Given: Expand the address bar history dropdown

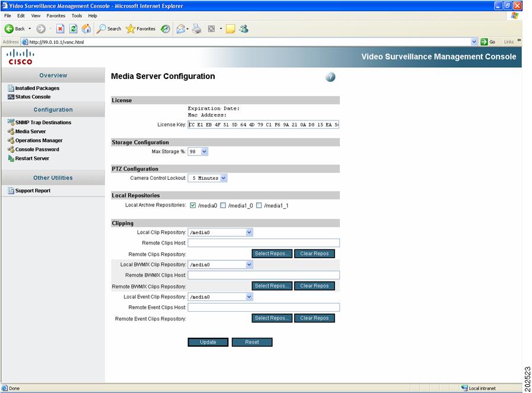Looking at the screenshot, I should [474, 42].
